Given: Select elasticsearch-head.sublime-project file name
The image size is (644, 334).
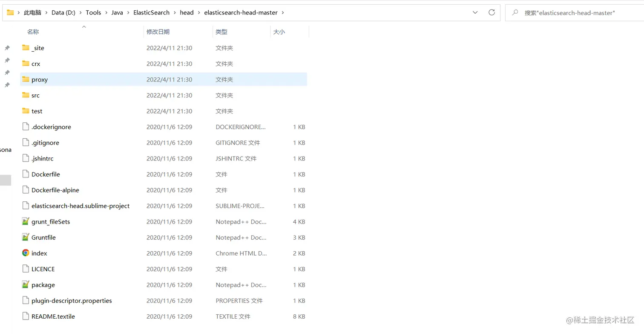Looking at the screenshot, I should [x=80, y=206].
